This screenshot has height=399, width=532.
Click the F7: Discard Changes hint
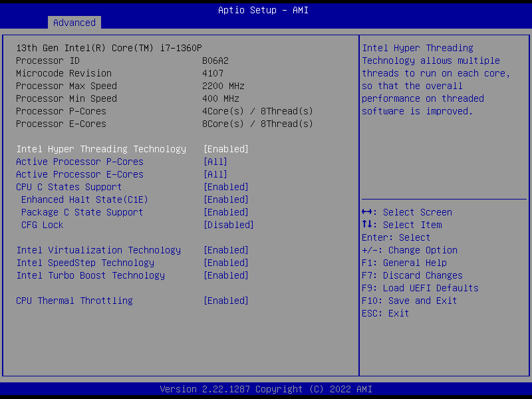[x=412, y=275]
